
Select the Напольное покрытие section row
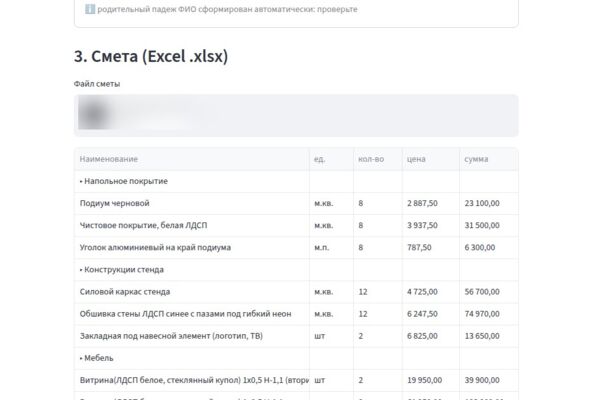pyautogui.click(x=296, y=181)
